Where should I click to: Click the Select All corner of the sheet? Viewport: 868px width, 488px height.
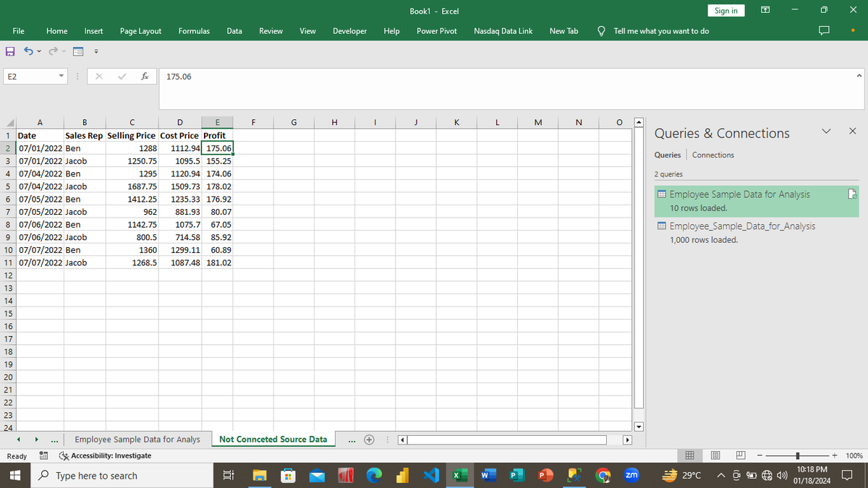(7, 123)
